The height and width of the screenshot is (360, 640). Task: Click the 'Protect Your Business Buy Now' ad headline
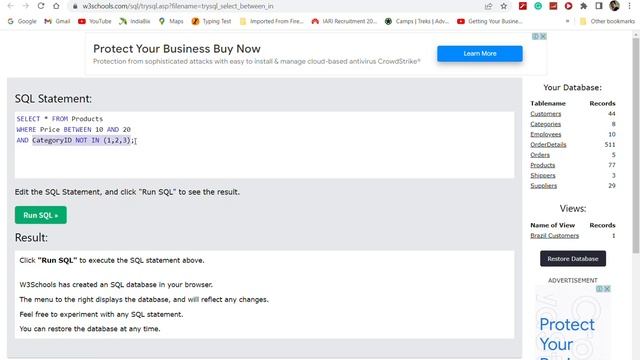pos(177,49)
